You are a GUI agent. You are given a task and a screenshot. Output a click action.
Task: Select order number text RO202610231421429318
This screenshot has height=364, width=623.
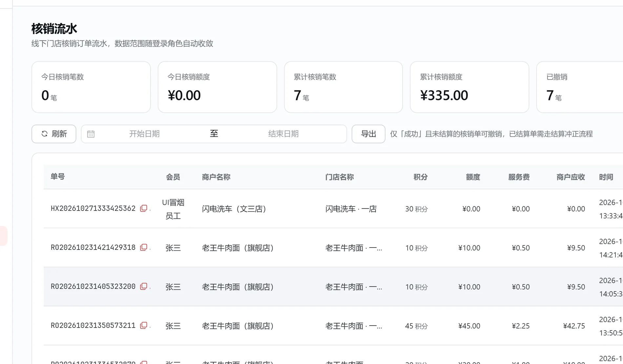click(x=93, y=248)
